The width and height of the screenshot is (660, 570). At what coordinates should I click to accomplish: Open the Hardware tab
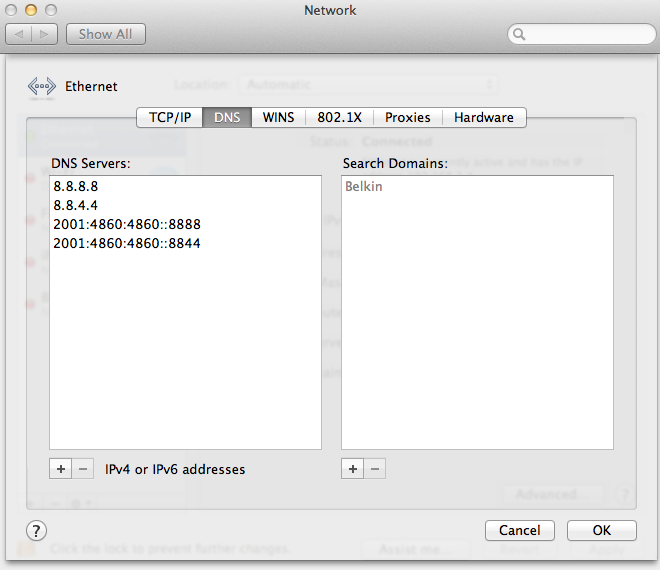[x=484, y=117]
